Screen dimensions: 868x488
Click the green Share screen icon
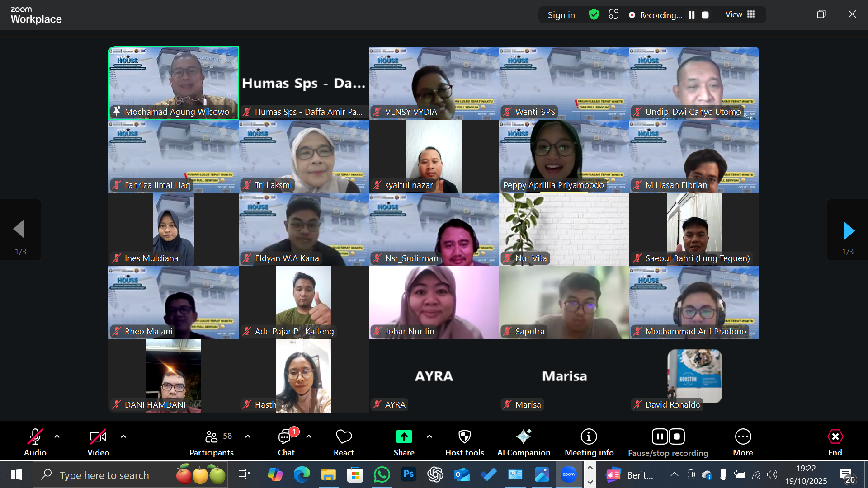(x=404, y=436)
